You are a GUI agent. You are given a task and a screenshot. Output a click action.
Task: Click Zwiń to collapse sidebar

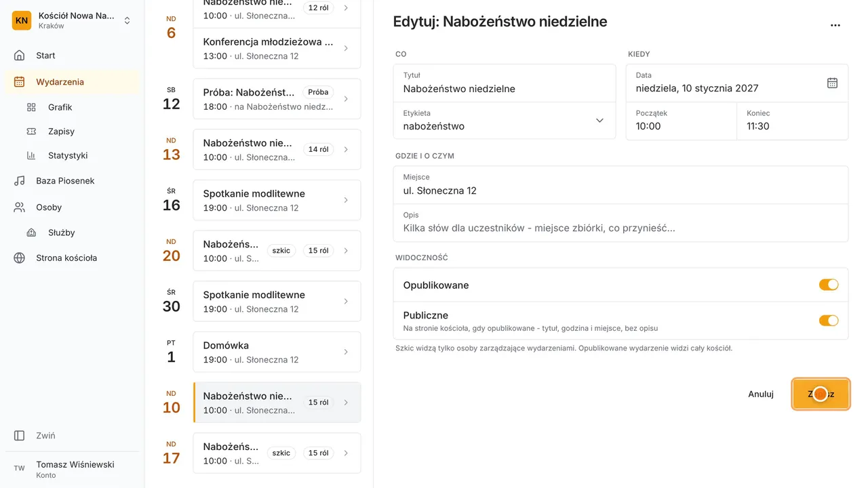click(45, 436)
